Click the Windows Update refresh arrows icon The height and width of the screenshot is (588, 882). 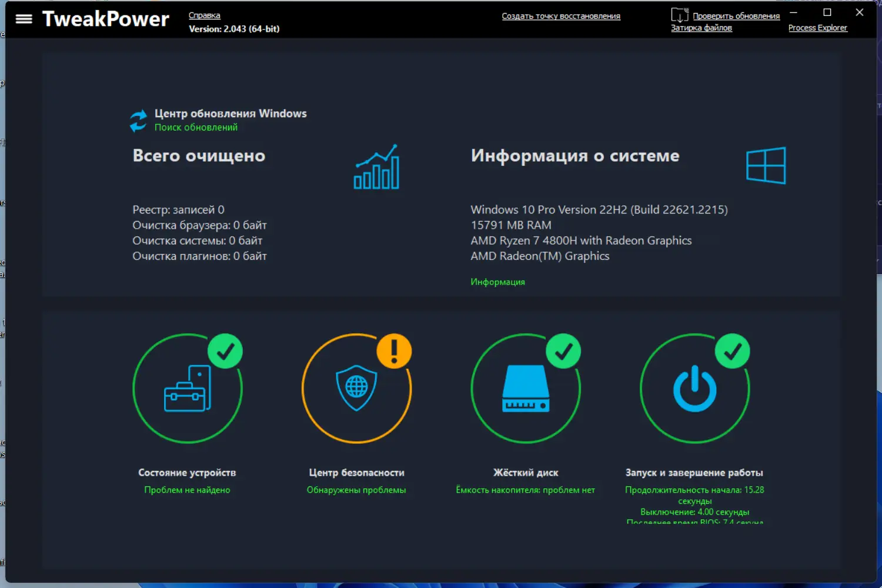pos(138,121)
